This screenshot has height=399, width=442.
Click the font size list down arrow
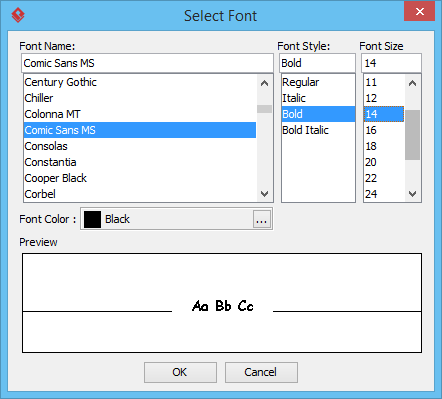tap(412, 194)
